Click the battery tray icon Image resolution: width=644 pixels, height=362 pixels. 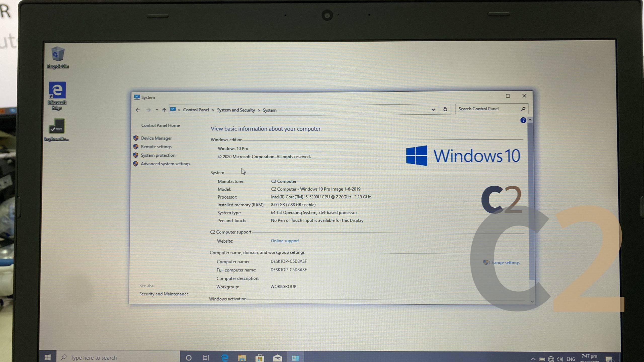pyautogui.click(x=542, y=359)
